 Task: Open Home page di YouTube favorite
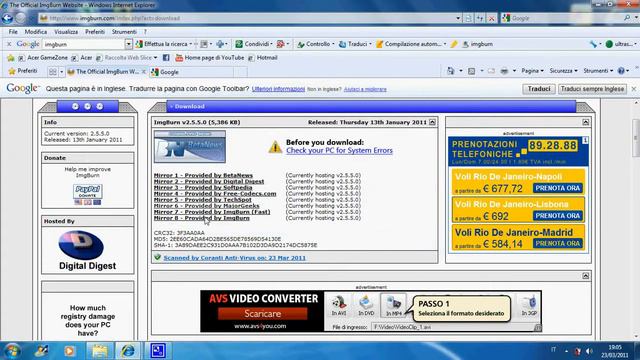click(x=209, y=58)
